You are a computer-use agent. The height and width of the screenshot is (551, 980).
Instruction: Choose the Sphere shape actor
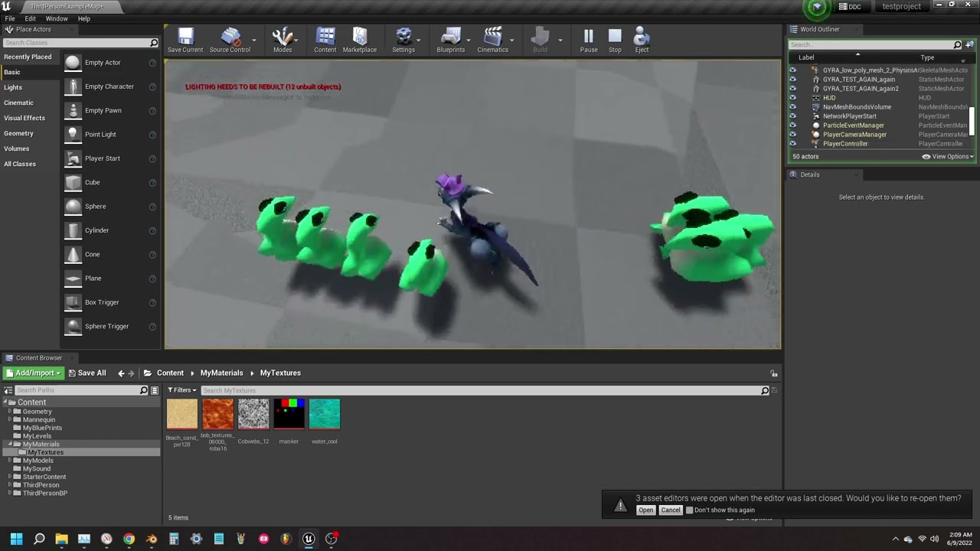(110, 207)
